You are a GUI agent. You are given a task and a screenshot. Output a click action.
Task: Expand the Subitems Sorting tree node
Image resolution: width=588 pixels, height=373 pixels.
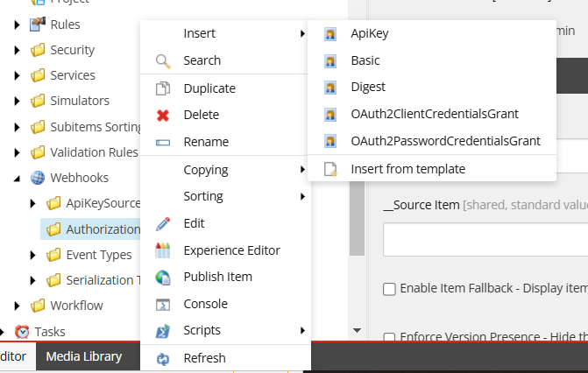[x=17, y=128]
